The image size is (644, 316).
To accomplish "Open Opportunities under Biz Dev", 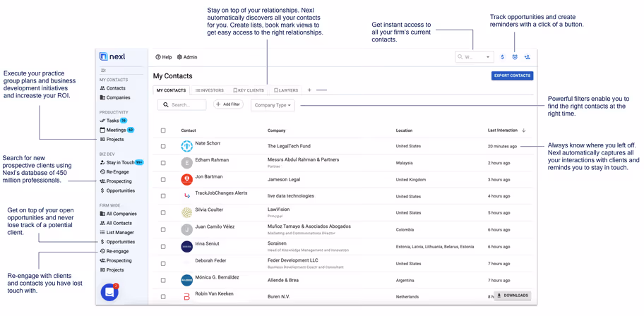I will click(x=117, y=191).
